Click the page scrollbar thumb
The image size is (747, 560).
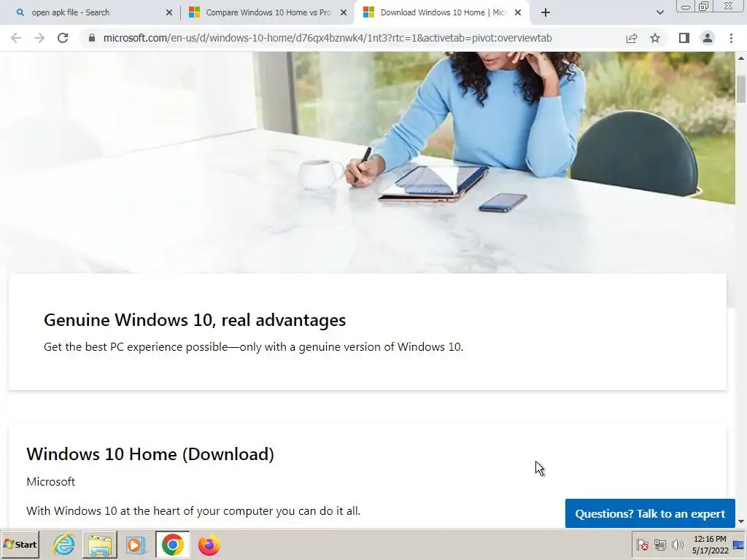(741, 89)
